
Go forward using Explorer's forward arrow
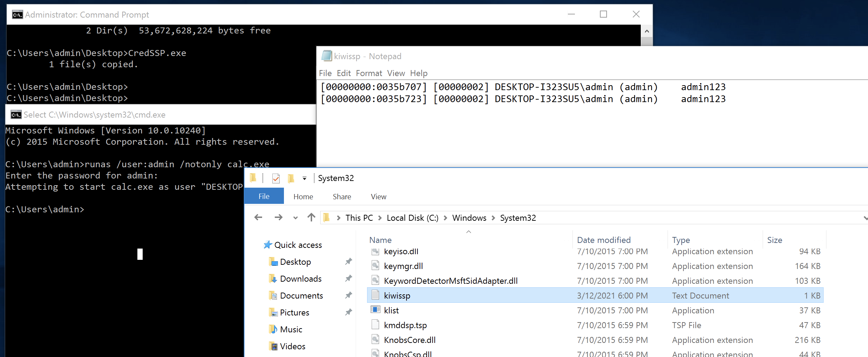[278, 218]
